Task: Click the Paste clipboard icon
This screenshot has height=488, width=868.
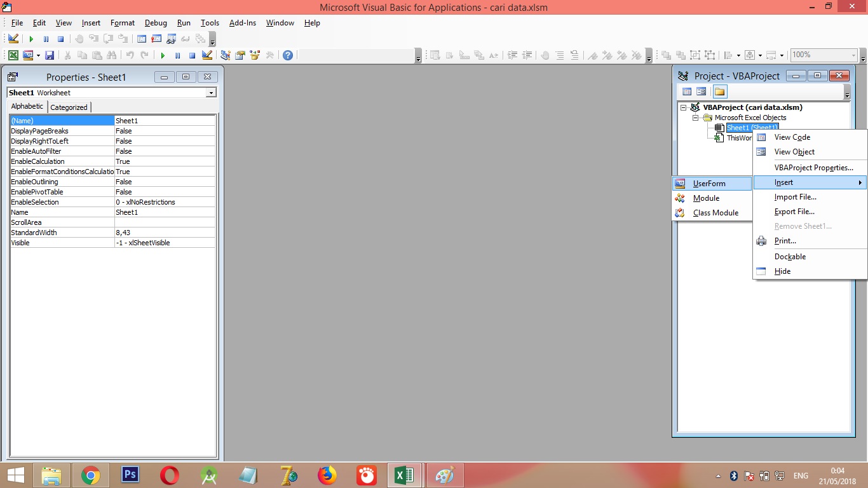Action: point(97,55)
